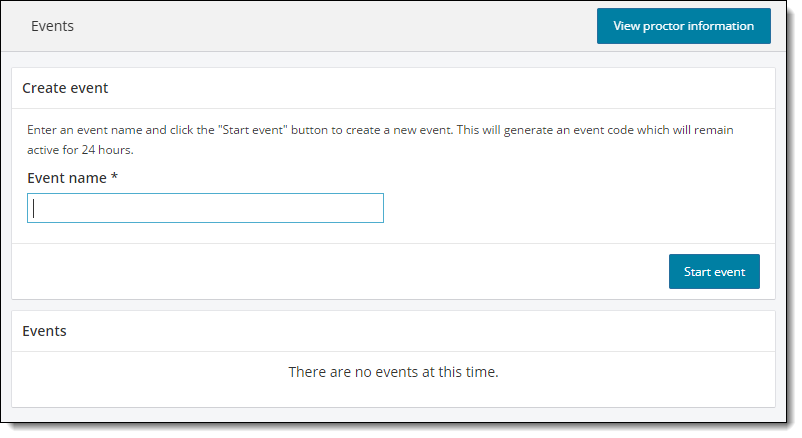802x438 pixels.
Task: Click the Events page title in header
Action: click(x=52, y=26)
